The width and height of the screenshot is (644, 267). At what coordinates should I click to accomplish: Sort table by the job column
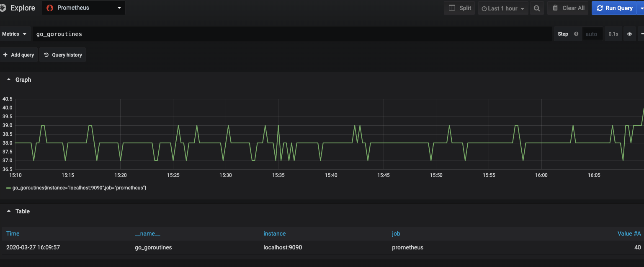click(396, 233)
